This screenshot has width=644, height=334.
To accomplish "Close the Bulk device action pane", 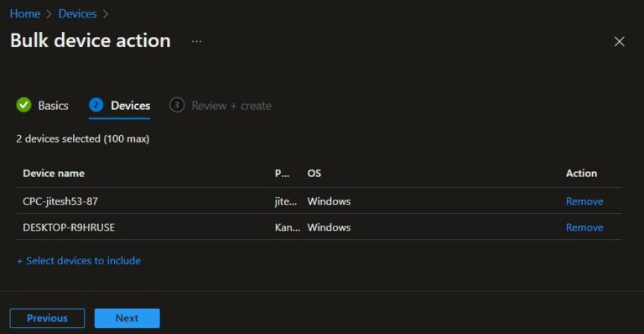I will tap(619, 41).
